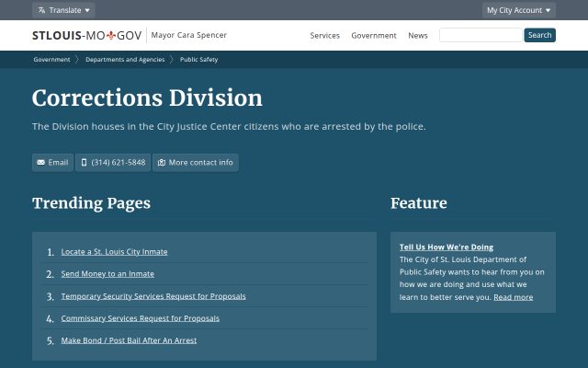This screenshot has width=588, height=368.
Task: Click the translate language icon
Action: [41, 10]
